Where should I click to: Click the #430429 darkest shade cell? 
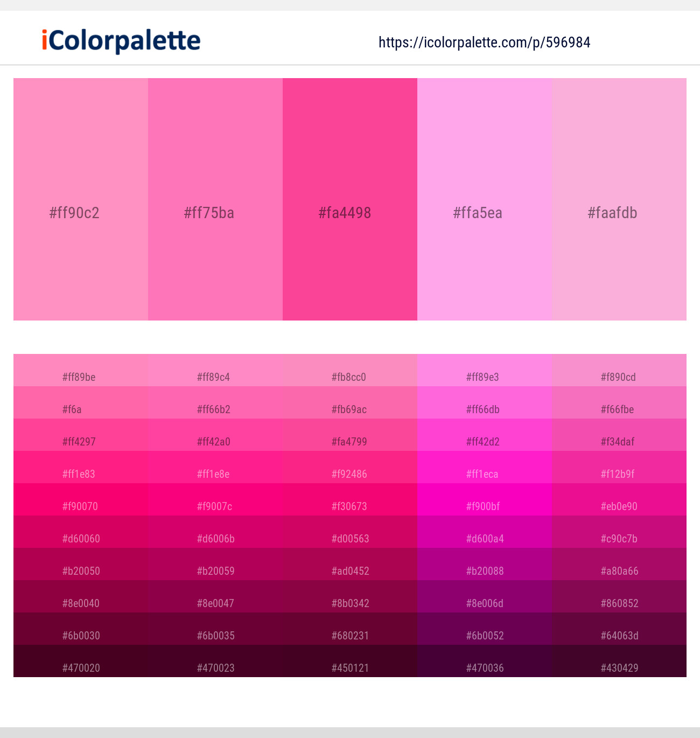pyautogui.click(x=619, y=661)
